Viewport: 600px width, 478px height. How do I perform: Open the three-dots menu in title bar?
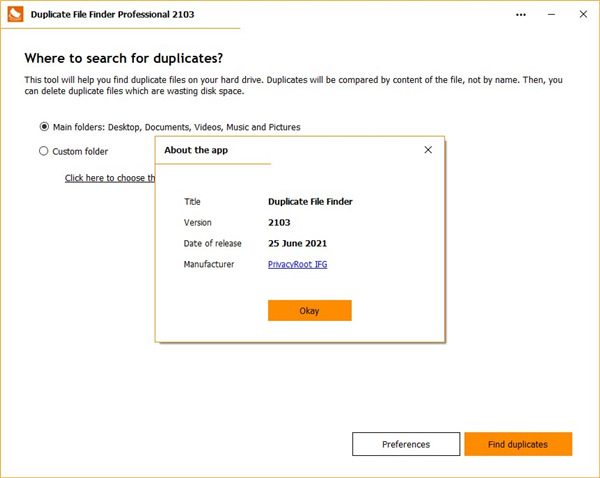(x=521, y=15)
